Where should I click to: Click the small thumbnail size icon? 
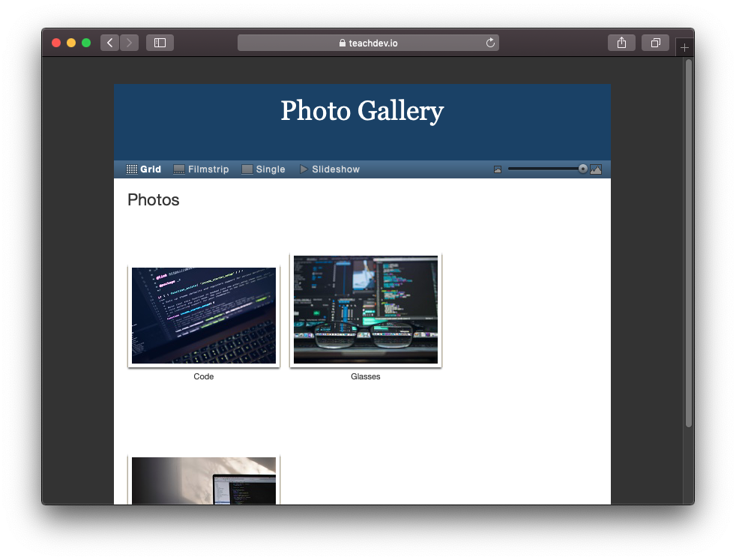[498, 169]
